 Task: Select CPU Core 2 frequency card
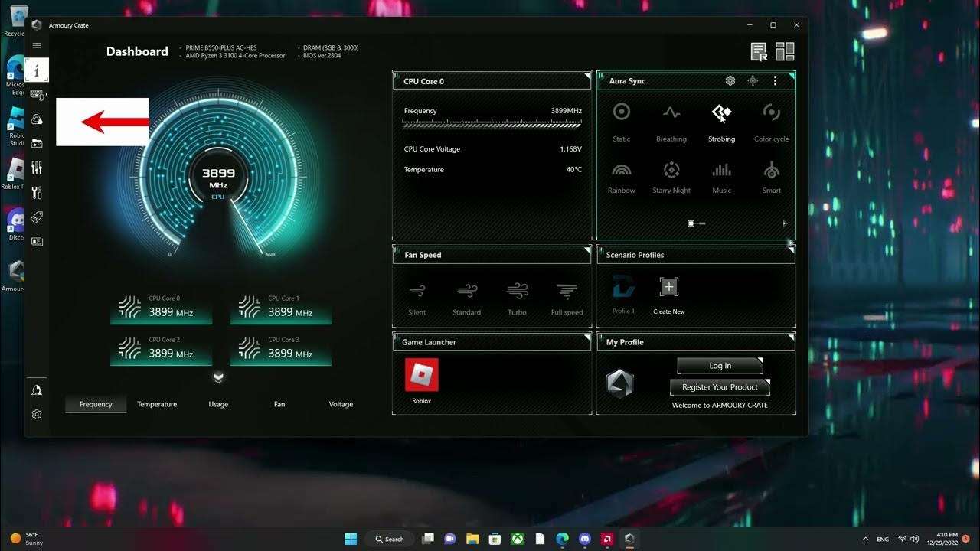coord(161,350)
